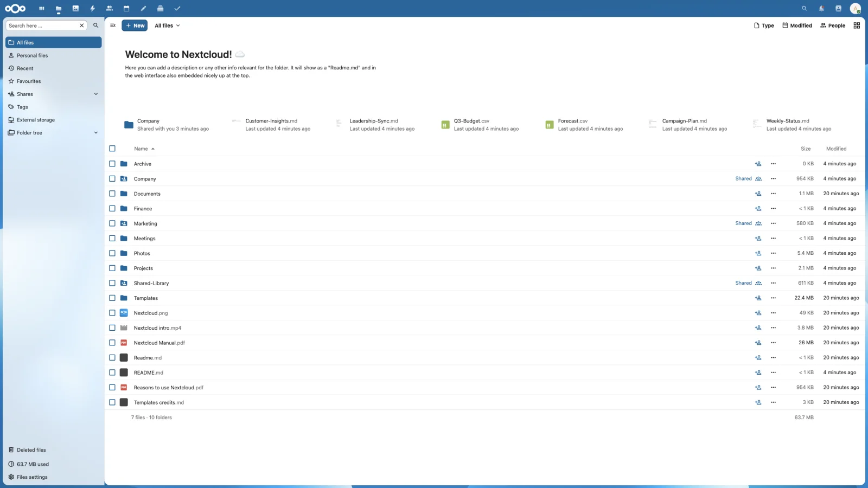Select the Marketing folder checkbox
The height and width of the screenshot is (488, 868).
(112, 223)
